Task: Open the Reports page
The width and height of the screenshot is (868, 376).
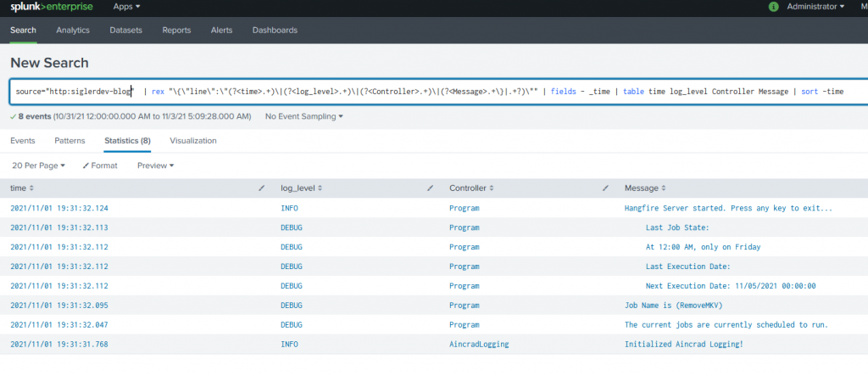Action: click(x=176, y=30)
